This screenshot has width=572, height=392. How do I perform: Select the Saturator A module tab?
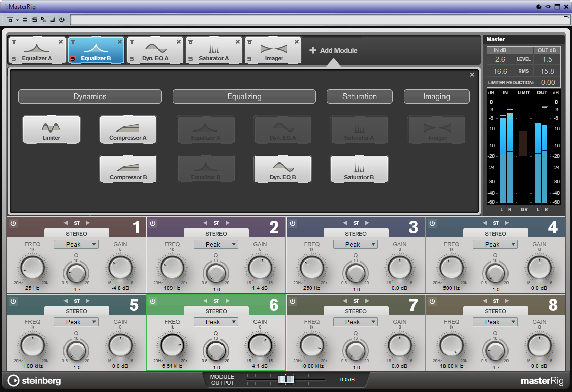tap(214, 51)
